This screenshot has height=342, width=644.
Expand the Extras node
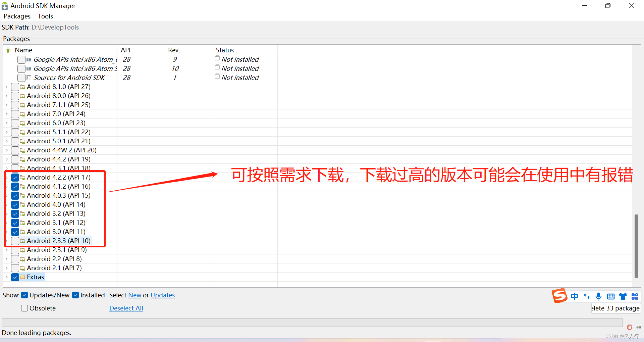pos(6,277)
